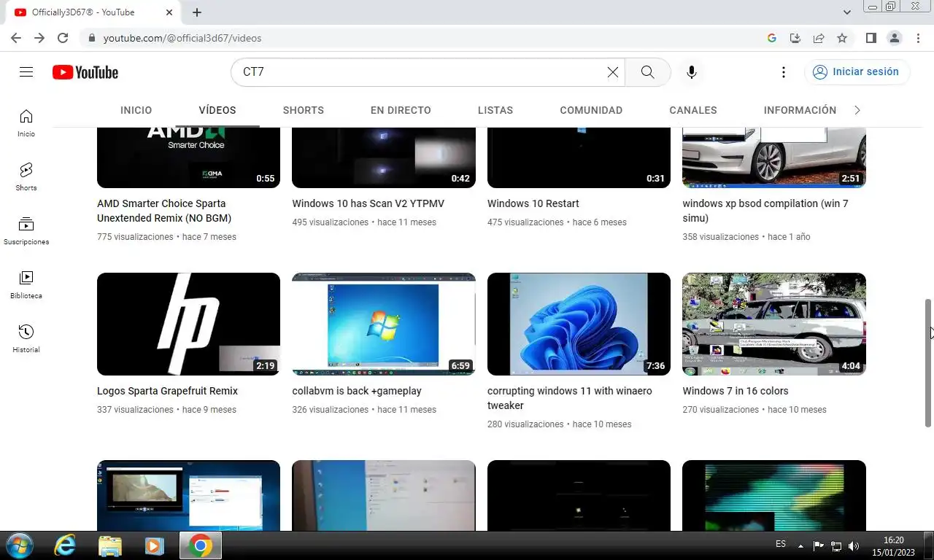The image size is (934, 560).
Task: Click the install page icon
Action: tap(795, 38)
